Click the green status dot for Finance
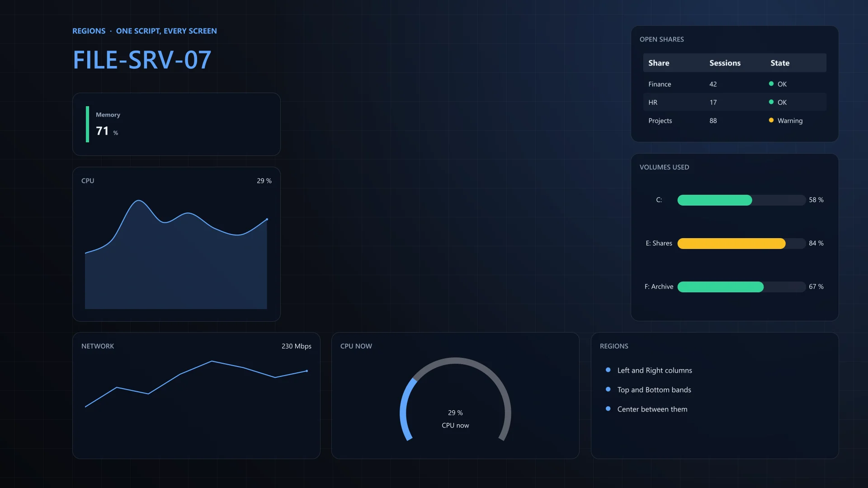 pyautogui.click(x=771, y=84)
